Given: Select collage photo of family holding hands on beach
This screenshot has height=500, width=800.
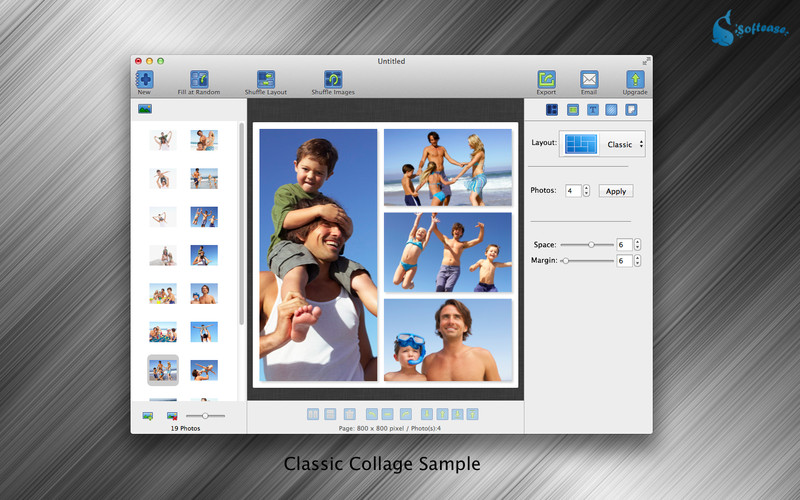Looking at the screenshot, I should click(x=447, y=167).
